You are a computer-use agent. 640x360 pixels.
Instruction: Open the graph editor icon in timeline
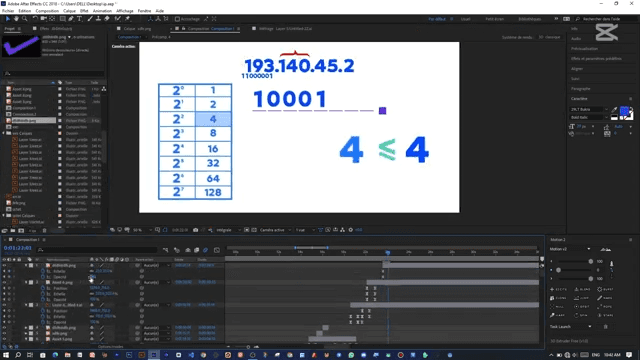coord(217,250)
